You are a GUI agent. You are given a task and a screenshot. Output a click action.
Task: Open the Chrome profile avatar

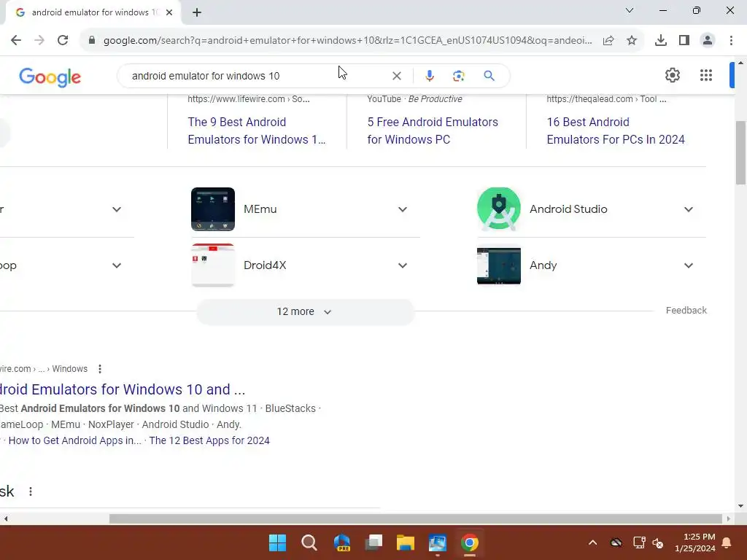point(708,41)
